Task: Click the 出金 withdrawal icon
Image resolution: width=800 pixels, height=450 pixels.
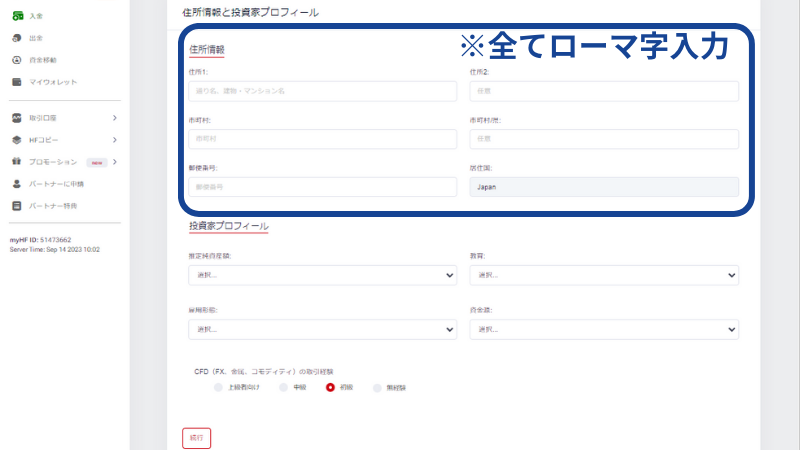Action: (17, 38)
